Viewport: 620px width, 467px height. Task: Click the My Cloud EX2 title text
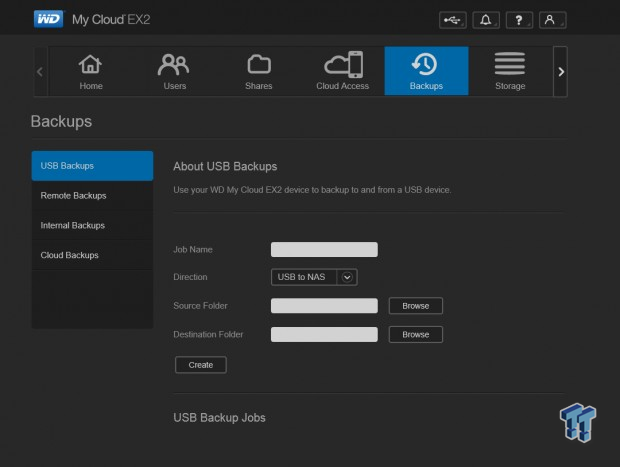(111, 19)
